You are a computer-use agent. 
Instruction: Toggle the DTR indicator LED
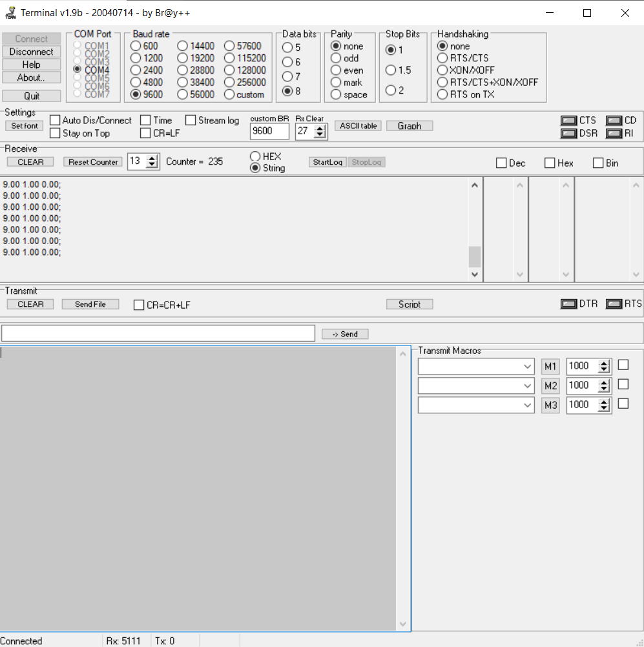point(568,304)
